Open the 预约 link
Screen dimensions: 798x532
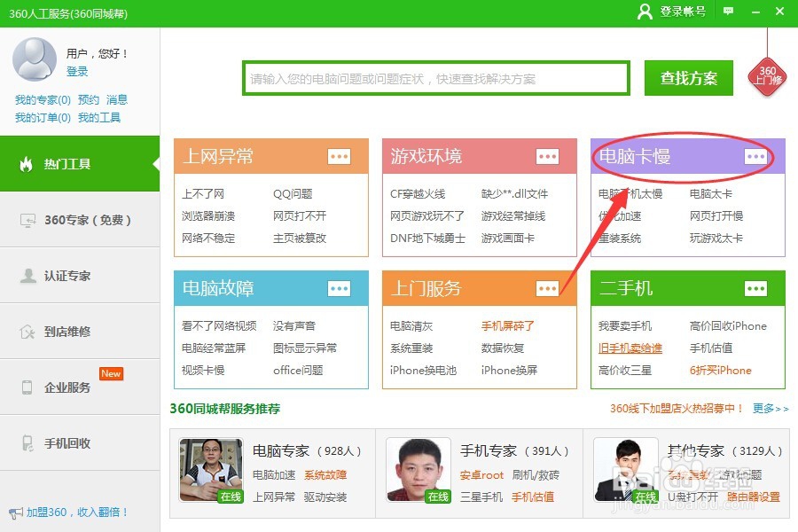pos(89,100)
